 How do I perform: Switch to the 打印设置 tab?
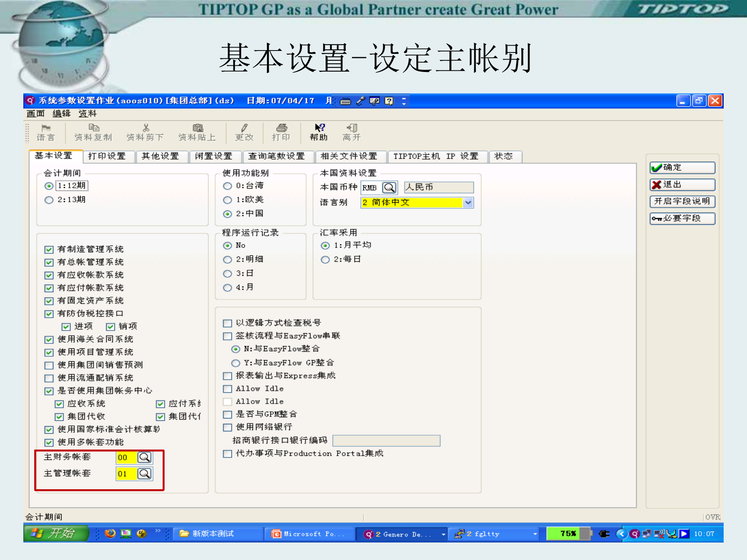108,156
